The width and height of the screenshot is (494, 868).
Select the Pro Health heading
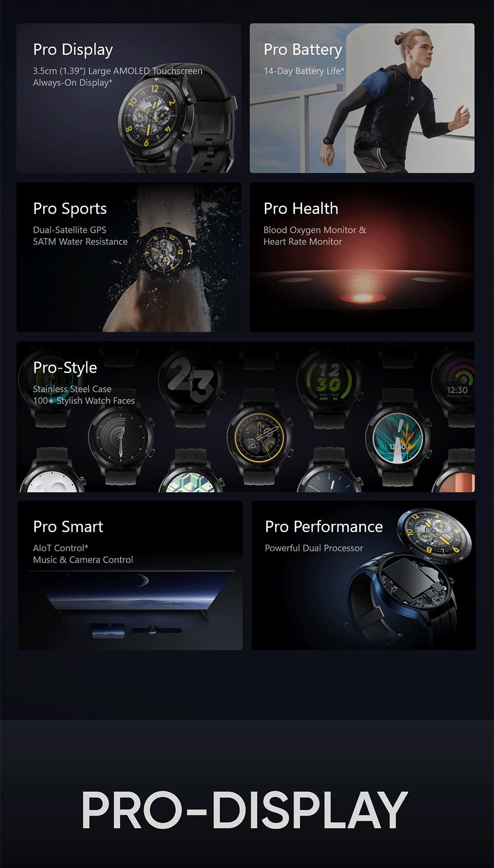301,208
